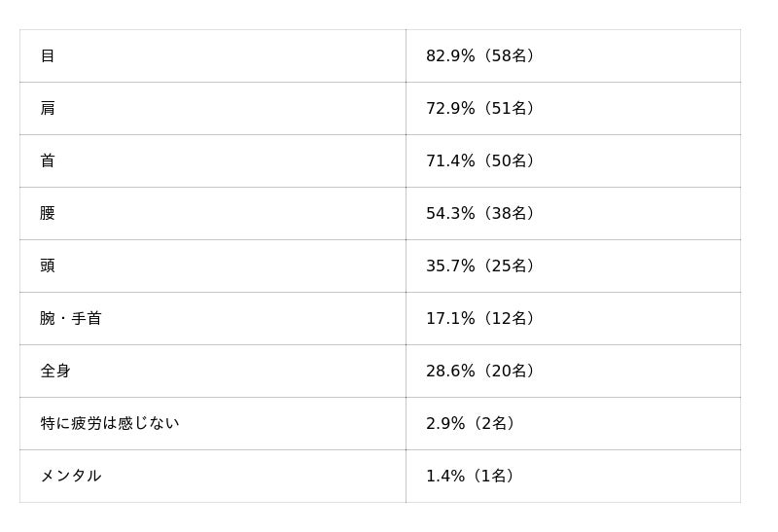
Task: Click the 17.1%（12名）value
Action: (x=480, y=319)
